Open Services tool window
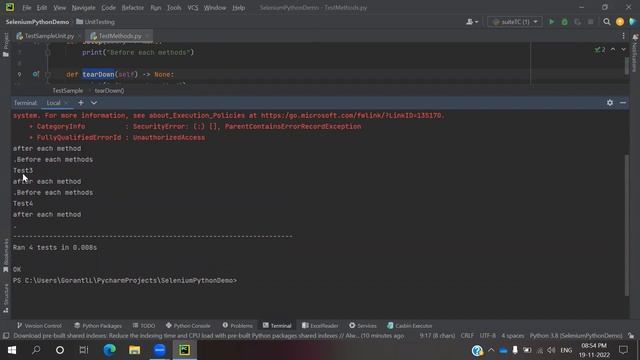The height and width of the screenshot is (360, 640). tap(363, 326)
